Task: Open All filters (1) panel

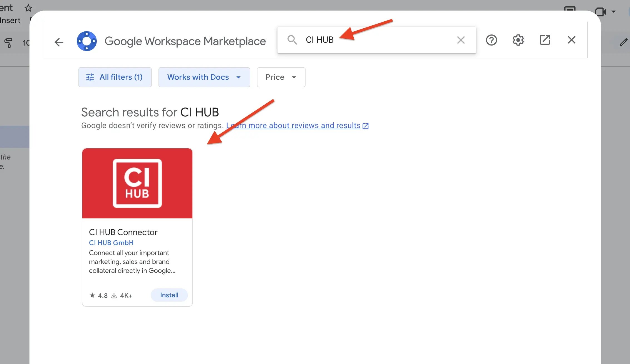Action: click(115, 77)
